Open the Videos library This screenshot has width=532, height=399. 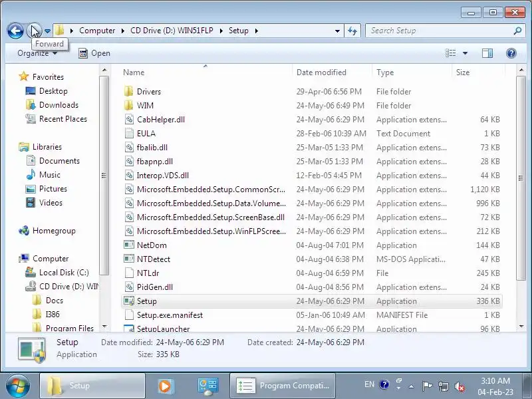[51, 203]
